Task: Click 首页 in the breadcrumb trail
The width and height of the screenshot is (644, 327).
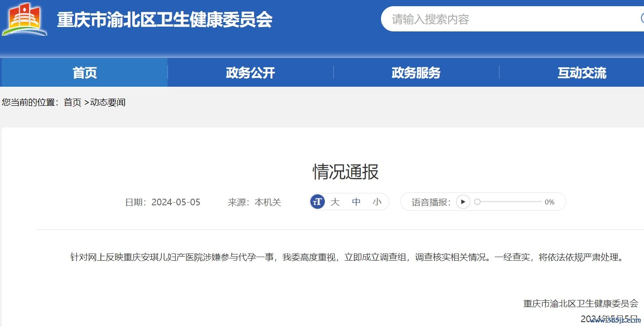Action: coord(72,103)
